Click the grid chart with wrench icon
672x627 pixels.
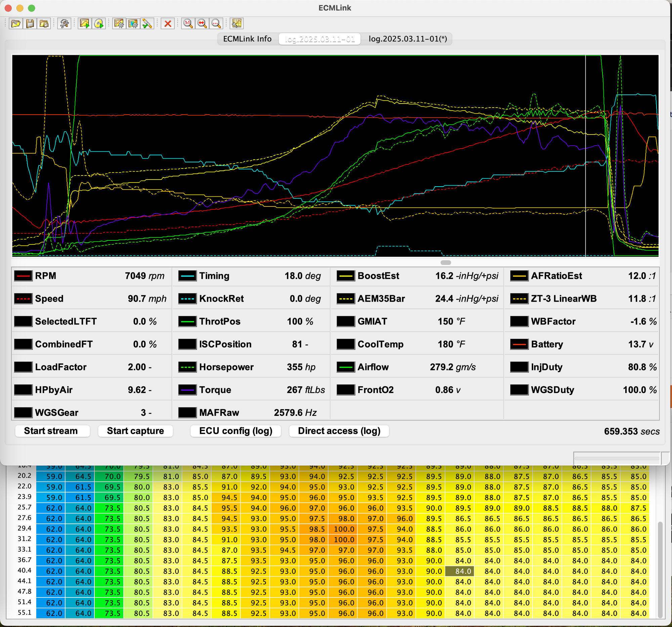point(237,23)
